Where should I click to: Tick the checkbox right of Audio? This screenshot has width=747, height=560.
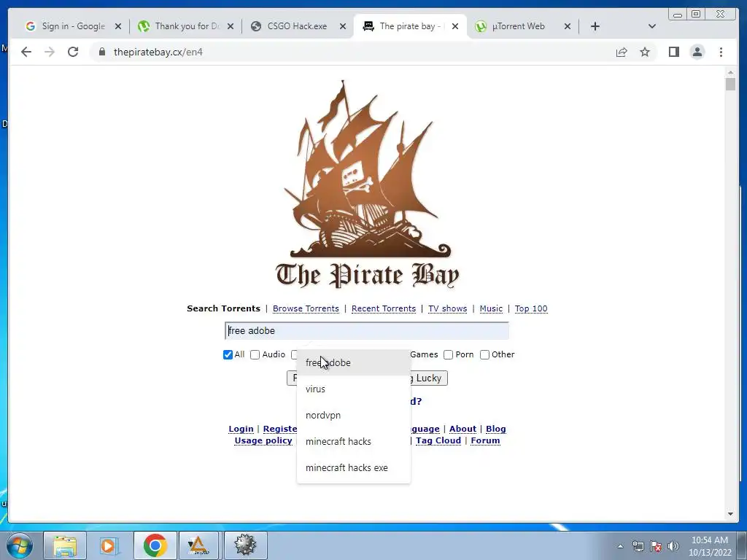click(295, 355)
